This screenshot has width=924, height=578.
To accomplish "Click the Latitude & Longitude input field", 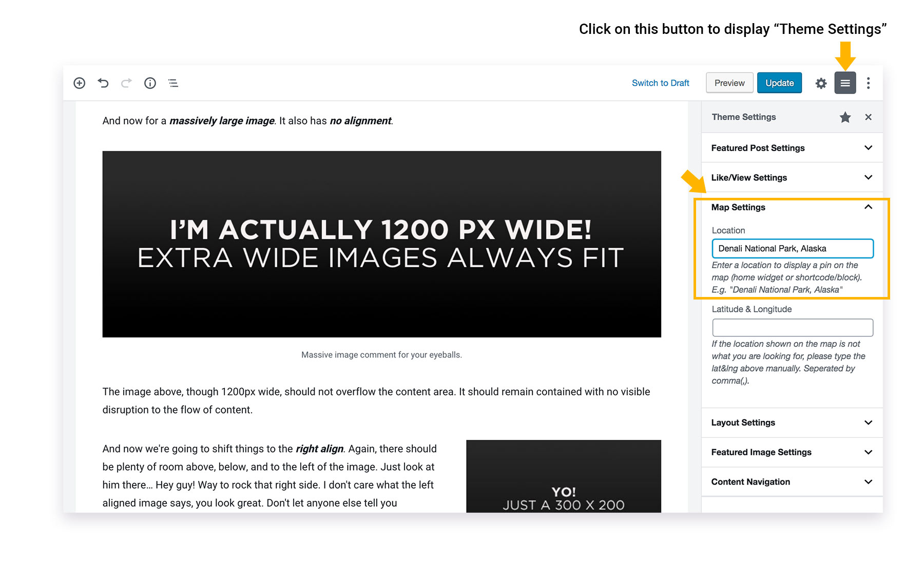I will click(x=792, y=327).
